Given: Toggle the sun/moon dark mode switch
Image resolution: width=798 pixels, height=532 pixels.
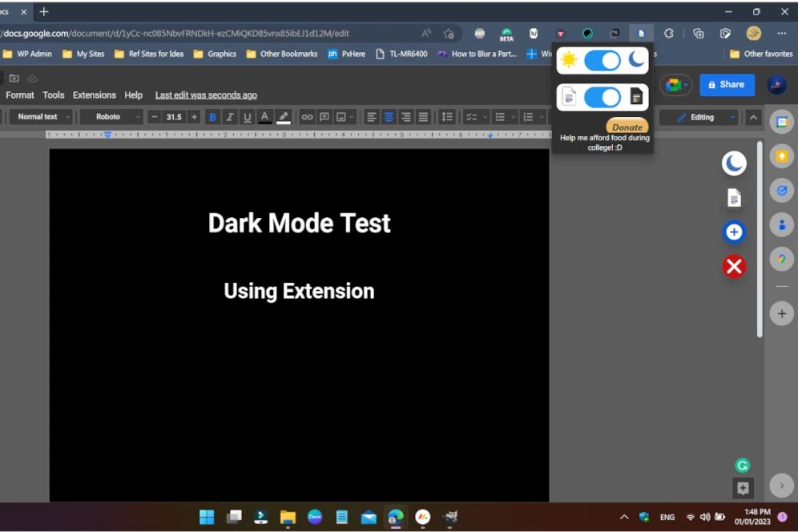Looking at the screenshot, I should click(603, 61).
